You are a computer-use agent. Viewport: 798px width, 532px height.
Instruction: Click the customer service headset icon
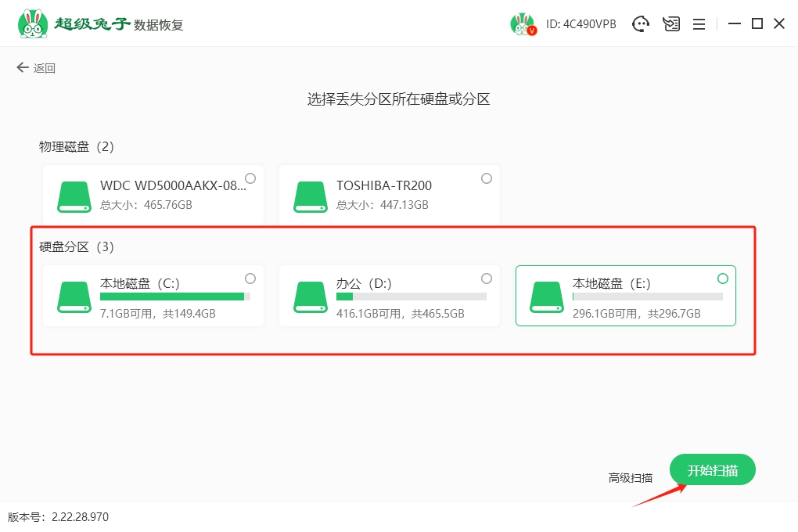click(x=642, y=24)
